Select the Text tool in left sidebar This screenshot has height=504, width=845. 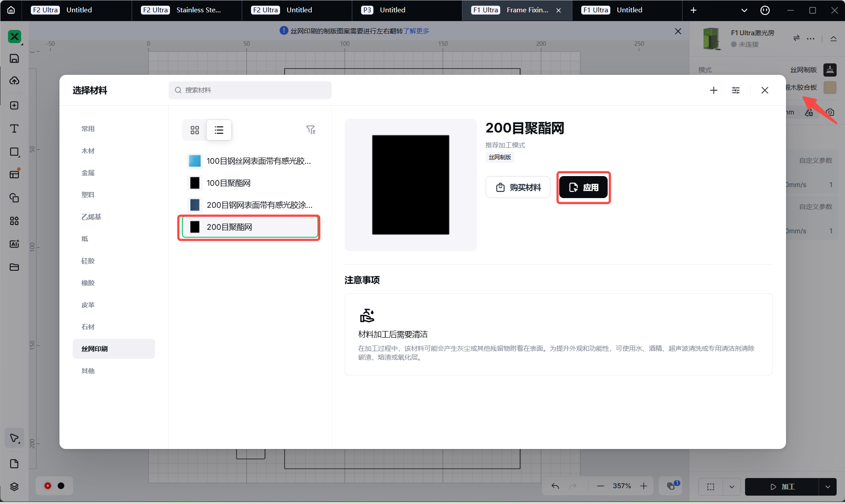point(14,129)
